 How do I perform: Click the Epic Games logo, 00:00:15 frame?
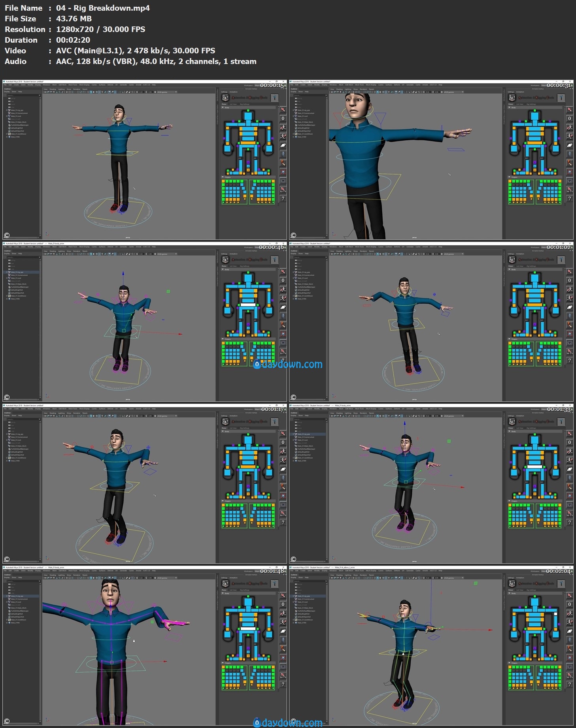(x=225, y=98)
